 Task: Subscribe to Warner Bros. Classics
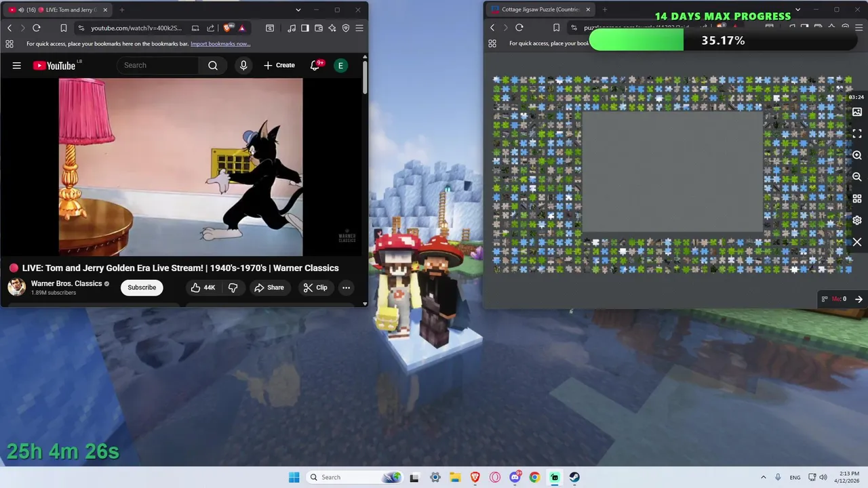tap(142, 287)
